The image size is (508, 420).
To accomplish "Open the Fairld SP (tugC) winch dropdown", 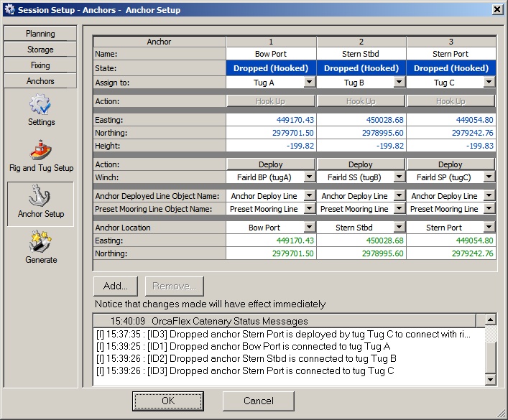I will pos(489,177).
